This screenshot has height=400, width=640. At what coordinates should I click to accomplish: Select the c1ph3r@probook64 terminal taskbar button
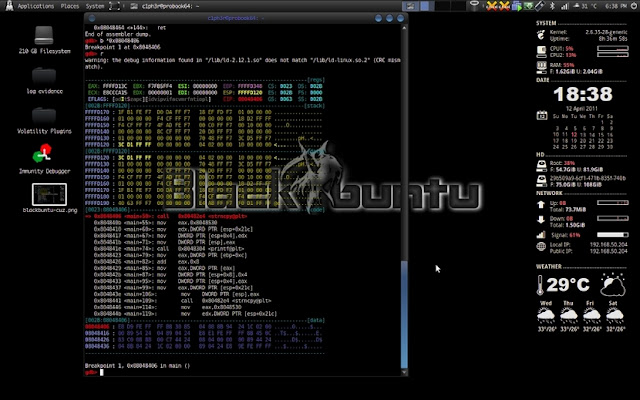point(165,6)
